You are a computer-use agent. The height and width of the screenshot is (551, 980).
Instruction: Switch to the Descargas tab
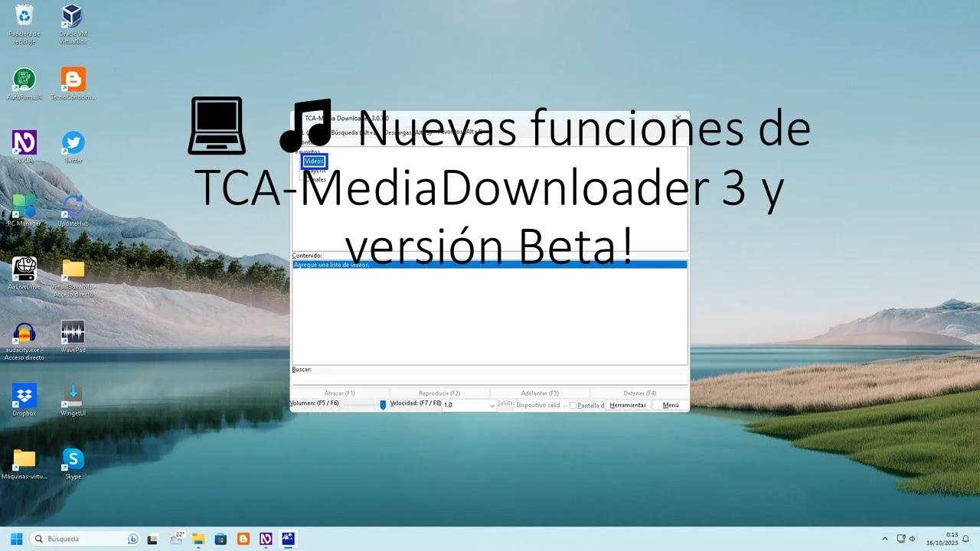click(x=407, y=132)
